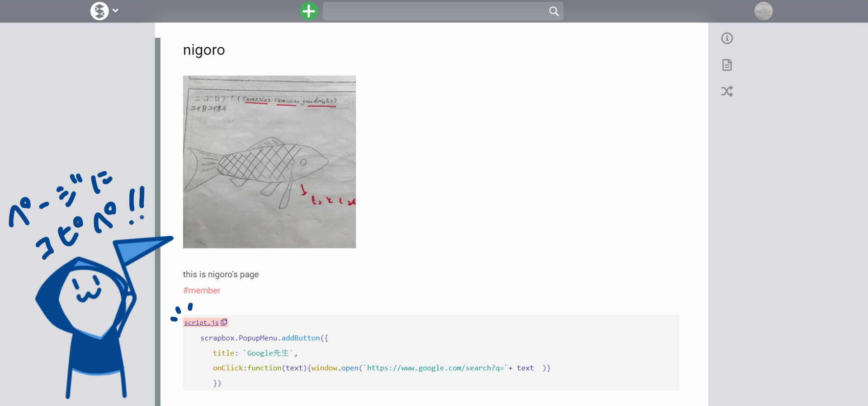The image size is (868, 406).
Task: Click the code line with title Google先生
Action: pyautogui.click(x=255, y=353)
